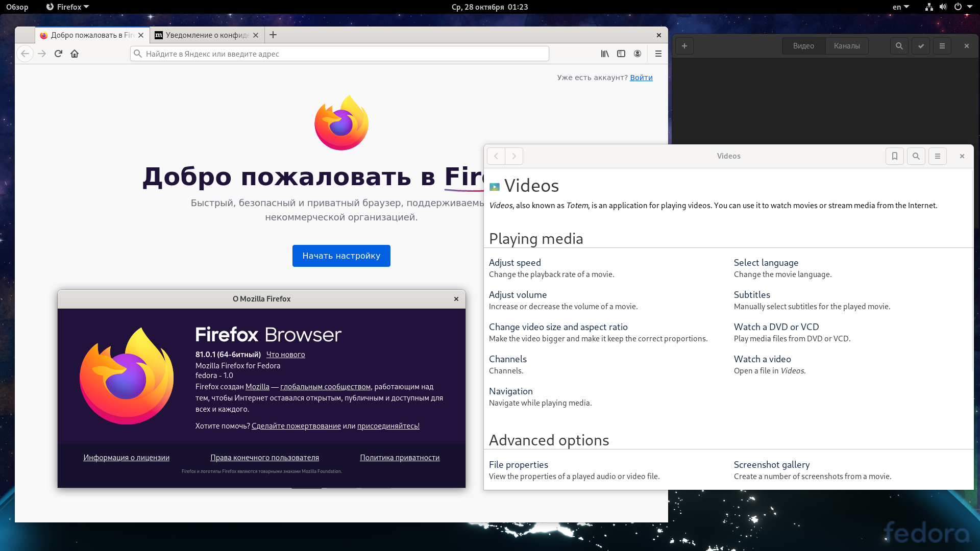Open Права конечного пользователя link

(265, 458)
